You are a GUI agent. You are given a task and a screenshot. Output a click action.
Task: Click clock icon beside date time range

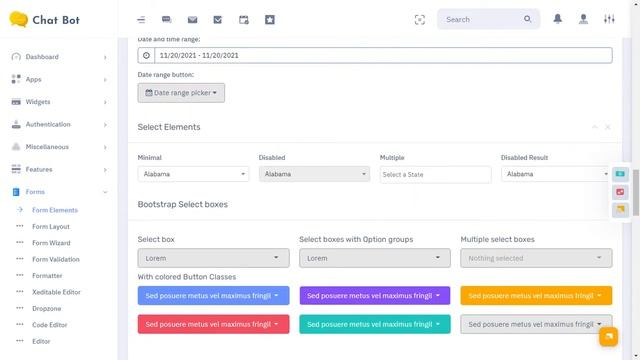coord(146,55)
